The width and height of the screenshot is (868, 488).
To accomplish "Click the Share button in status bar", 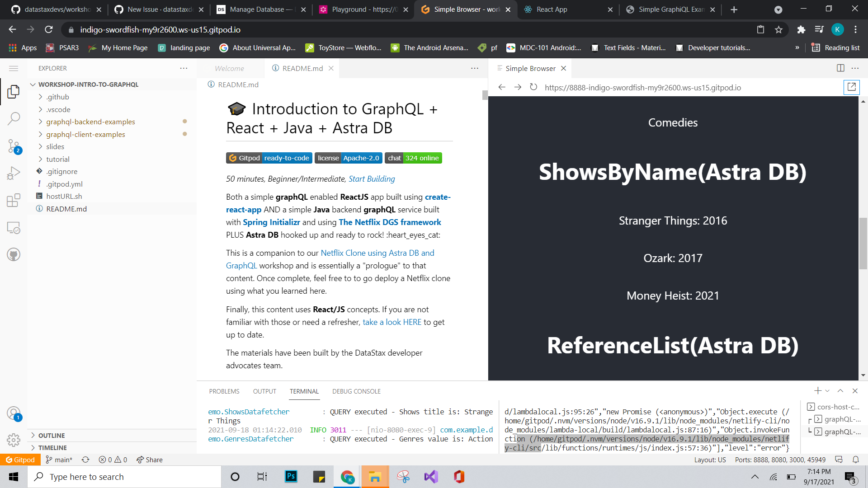I will point(150,460).
